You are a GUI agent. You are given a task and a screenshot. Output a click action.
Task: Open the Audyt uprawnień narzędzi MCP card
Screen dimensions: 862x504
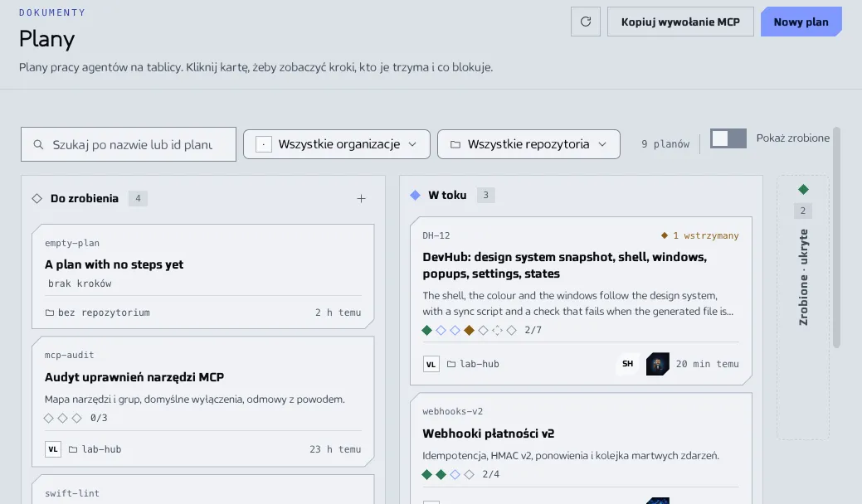coord(203,401)
